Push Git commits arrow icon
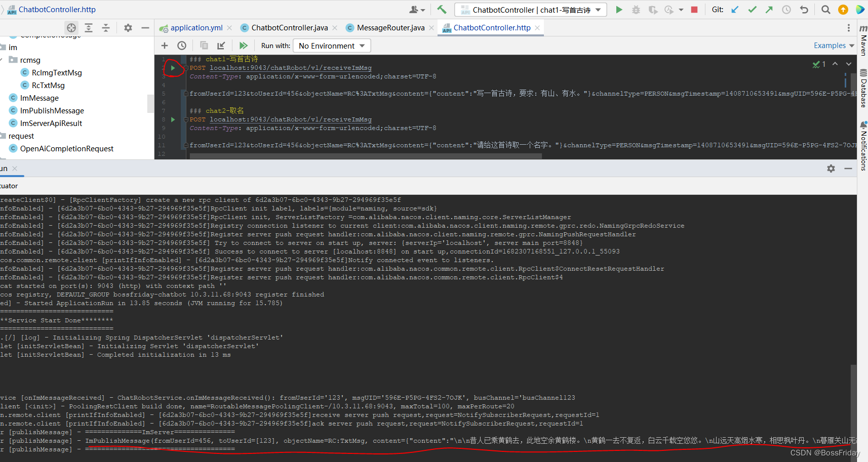The height and width of the screenshot is (462, 868). (x=769, y=10)
